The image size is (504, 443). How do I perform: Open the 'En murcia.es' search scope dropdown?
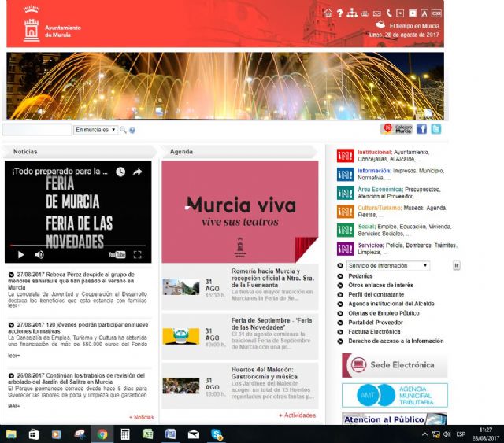coord(95,130)
